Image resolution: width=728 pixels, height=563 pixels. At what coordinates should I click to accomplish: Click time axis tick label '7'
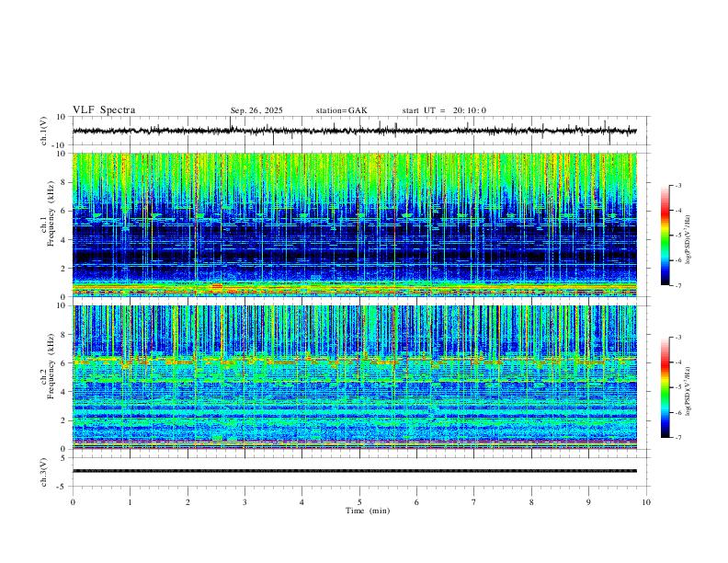click(x=474, y=502)
